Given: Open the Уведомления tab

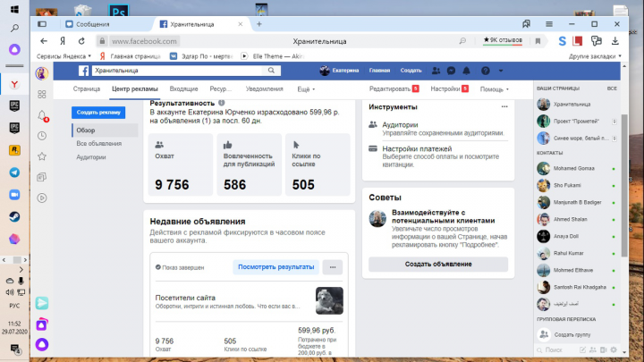Looking at the screenshot, I should click(265, 89).
